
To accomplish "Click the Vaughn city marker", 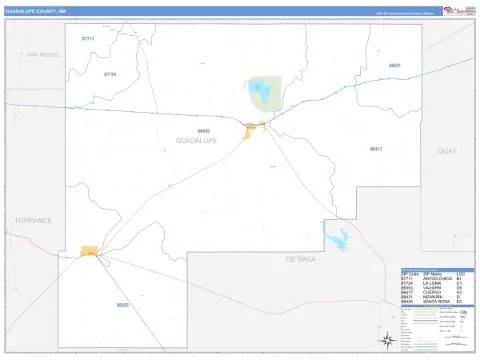I will click(89, 251).
